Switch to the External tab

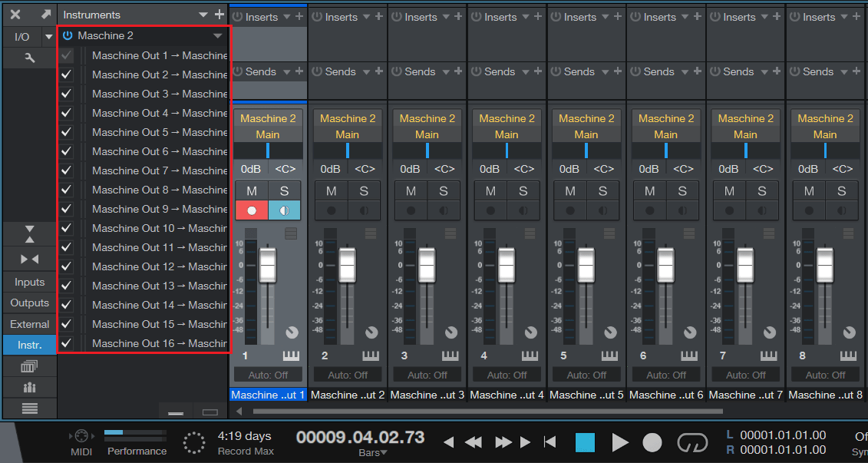click(x=28, y=323)
